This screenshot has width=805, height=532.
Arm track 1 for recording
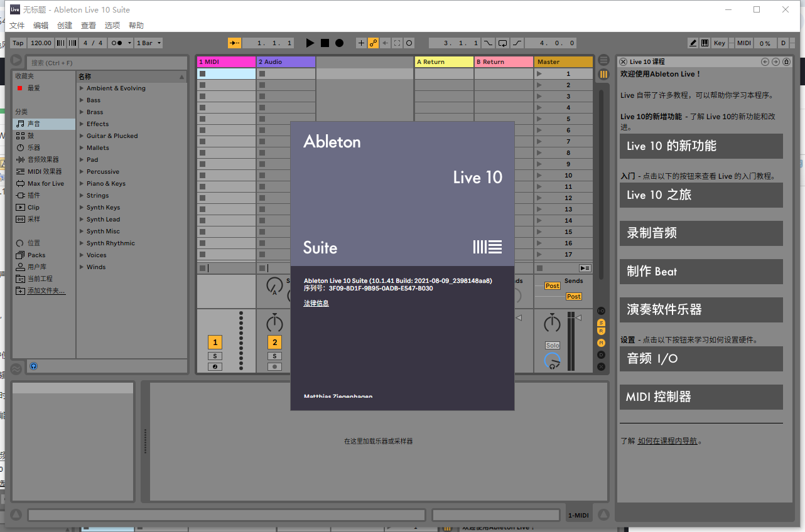coord(215,366)
